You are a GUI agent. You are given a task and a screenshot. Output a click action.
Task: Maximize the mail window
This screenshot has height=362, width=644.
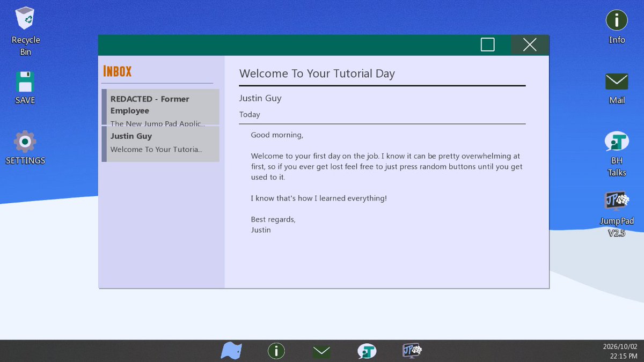tap(487, 45)
